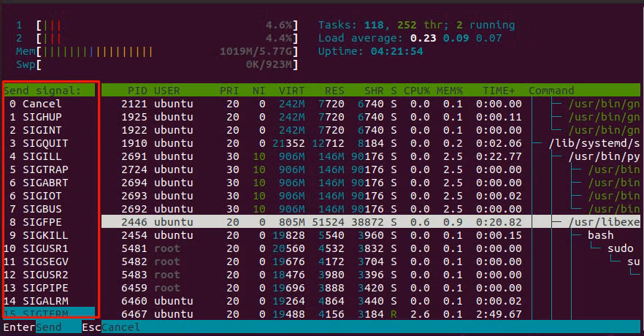The height and width of the screenshot is (336, 644).
Task: Sort by the RES column header
Action: [334, 91]
